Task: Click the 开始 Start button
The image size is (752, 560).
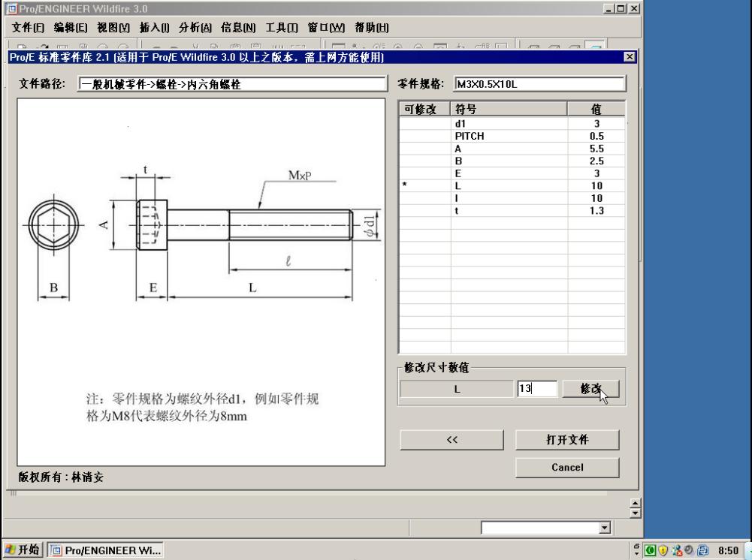Action: (22, 549)
